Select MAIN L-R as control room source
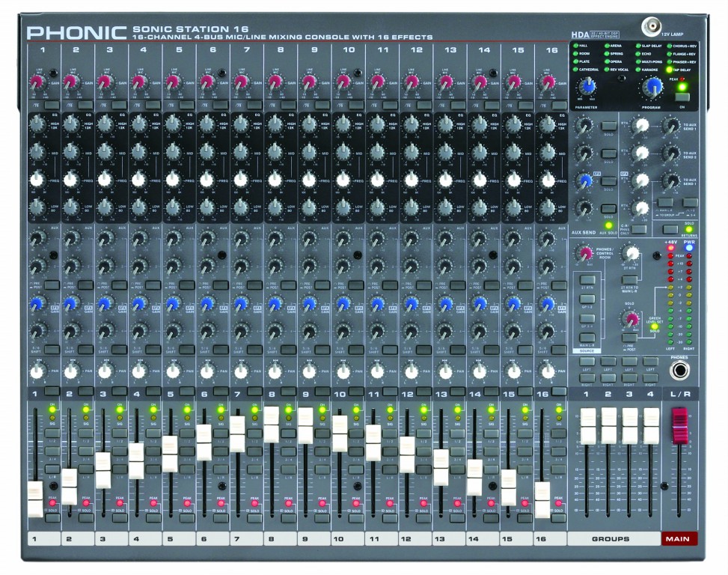728x575 pixels. coord(587,337)
